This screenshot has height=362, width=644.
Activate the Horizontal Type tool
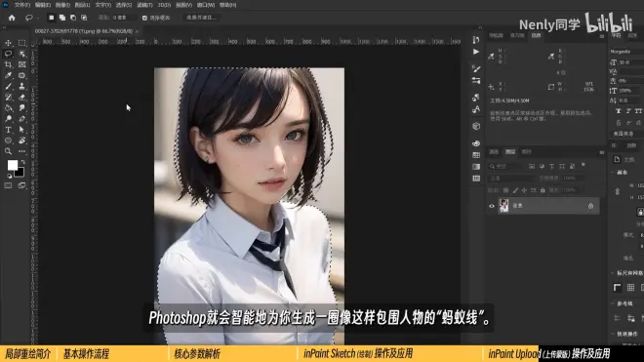8,130
